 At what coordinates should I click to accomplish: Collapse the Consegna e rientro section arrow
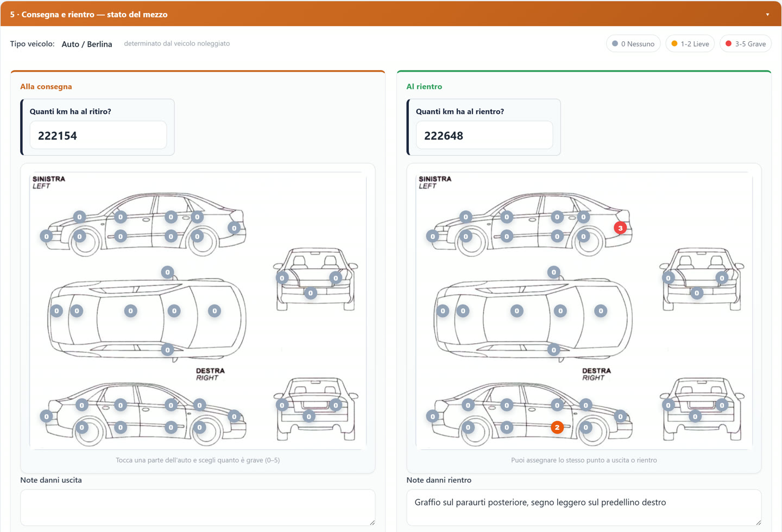[767, 15]
